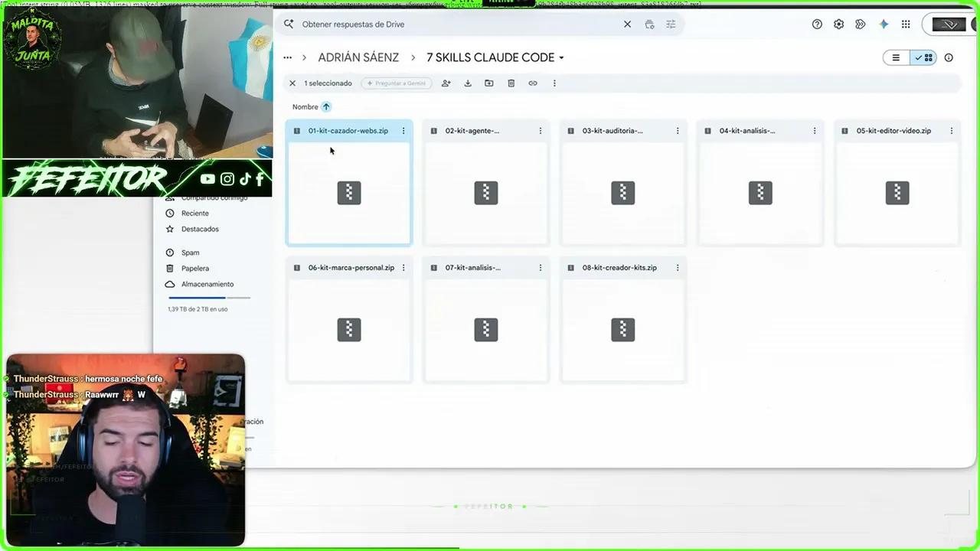Share the selected file with people
This screenshot has width=980, height=551.
(446, 83)
